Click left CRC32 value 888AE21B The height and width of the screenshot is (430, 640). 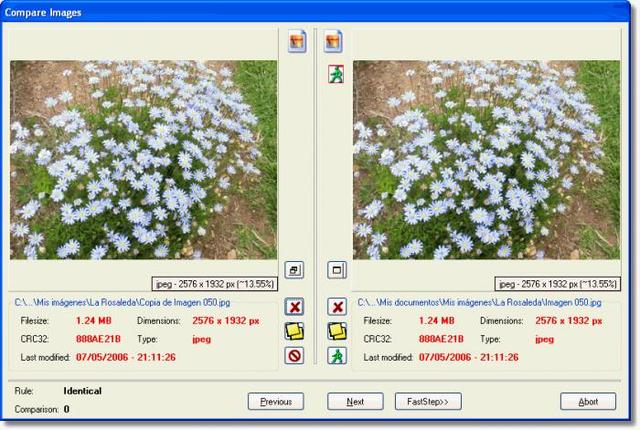pos(98,339)
